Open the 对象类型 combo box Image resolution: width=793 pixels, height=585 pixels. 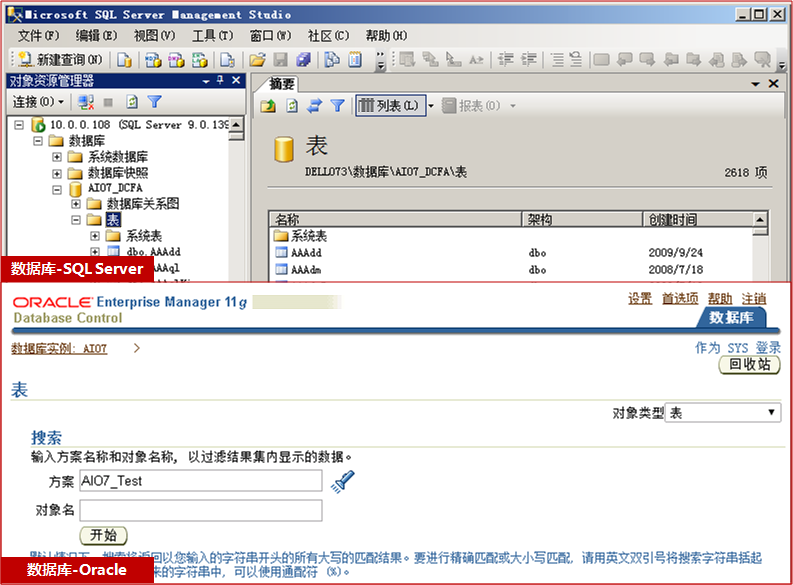click(x=723, y=413)
